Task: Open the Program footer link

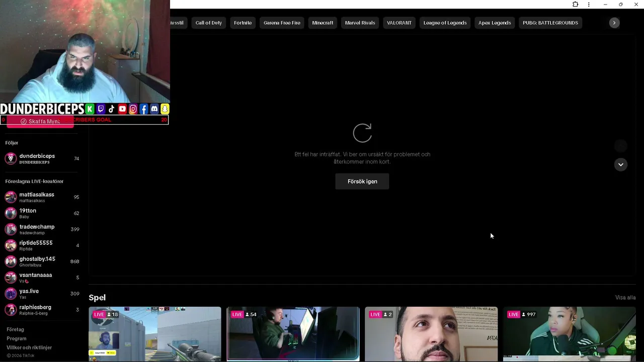Action: click(17, 338)
